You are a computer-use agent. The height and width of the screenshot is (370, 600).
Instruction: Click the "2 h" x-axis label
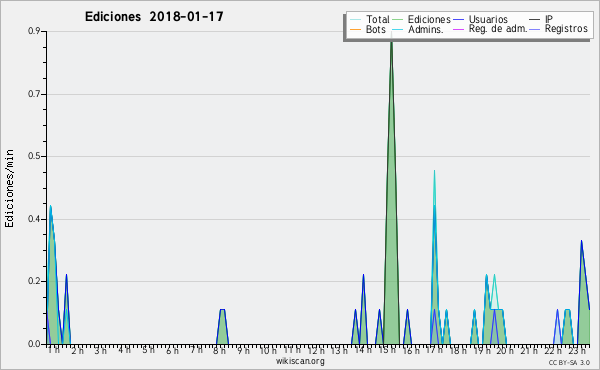77,350
